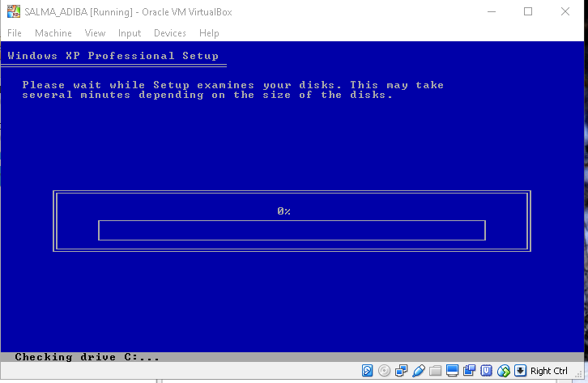Open the Help menu
This screenshot has width=588, height=383.
(209, 33)
